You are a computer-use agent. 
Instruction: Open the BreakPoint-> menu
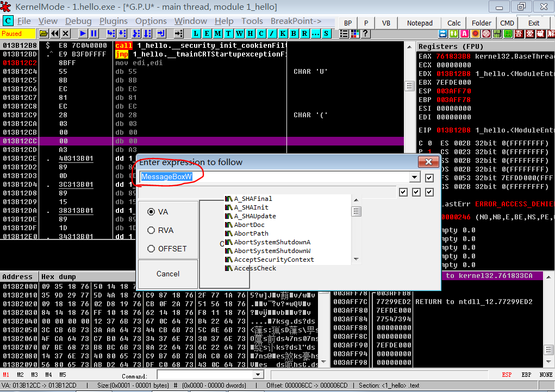coord(296,21)
